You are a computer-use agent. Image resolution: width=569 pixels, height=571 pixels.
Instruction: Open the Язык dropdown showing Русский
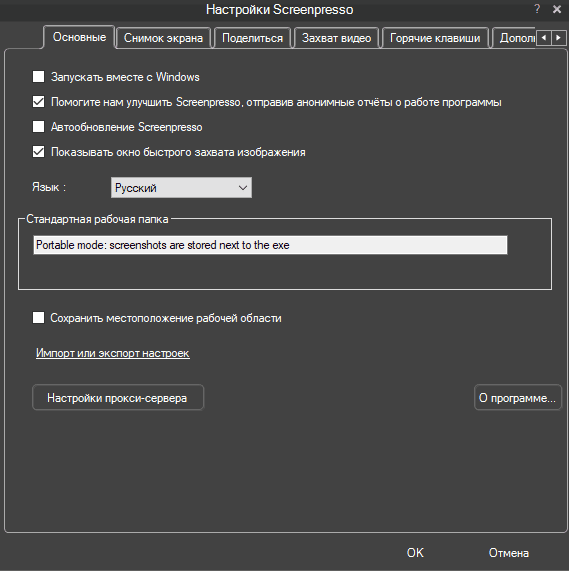[181, 188]
